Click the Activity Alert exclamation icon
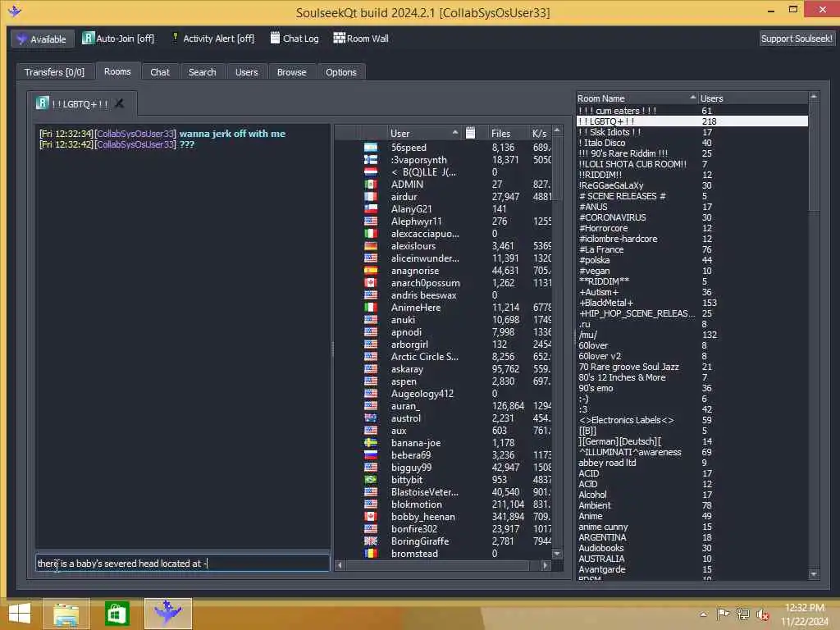Image resolution: width=840 pixels, height=630 pixels. [175, 38]
